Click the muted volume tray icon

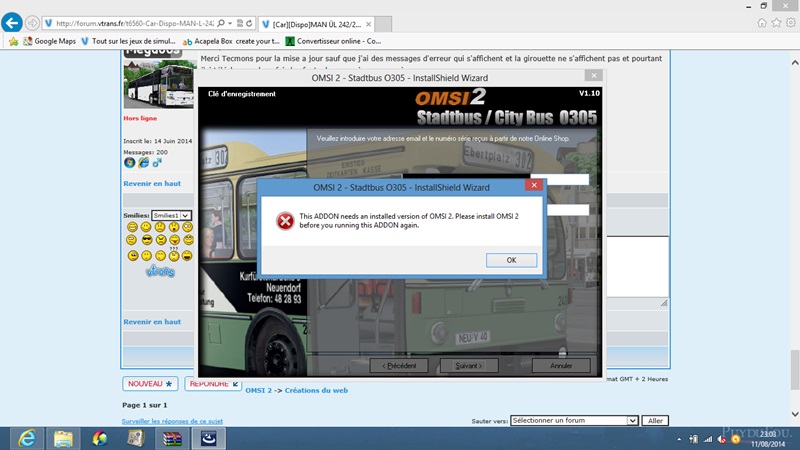click(x=722, y=439)
